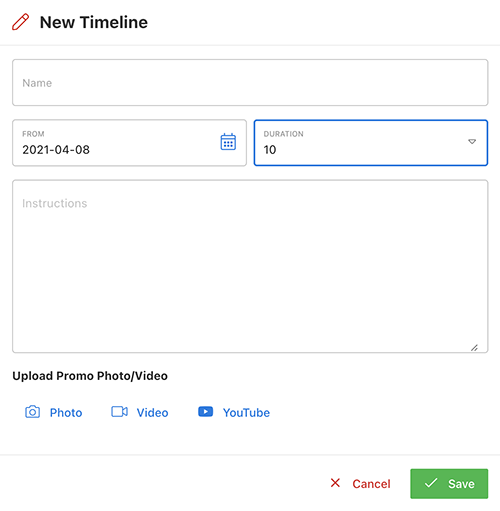Click the YouTube play icon
Screen dimensions: 500x511
(x=206, y=412)
